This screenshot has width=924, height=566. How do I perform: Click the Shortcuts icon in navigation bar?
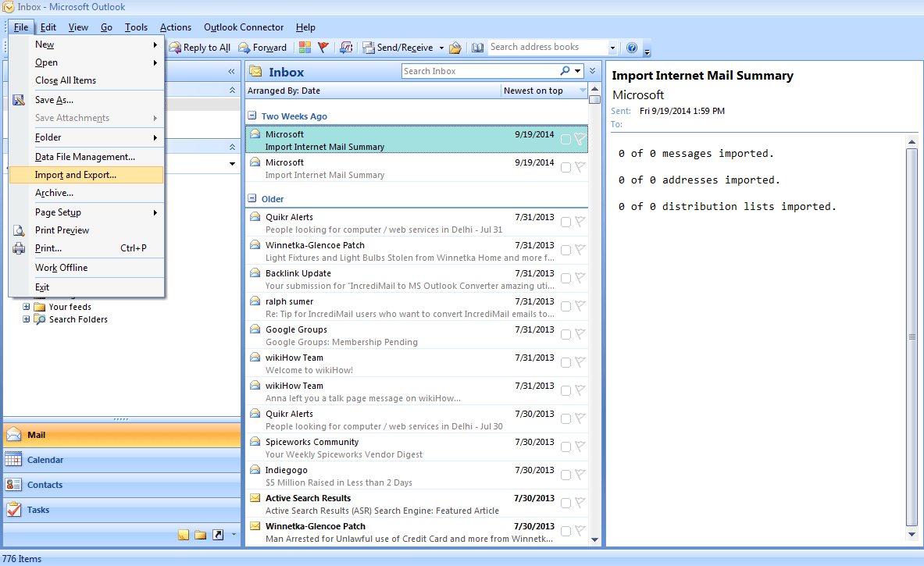(218, 534)
